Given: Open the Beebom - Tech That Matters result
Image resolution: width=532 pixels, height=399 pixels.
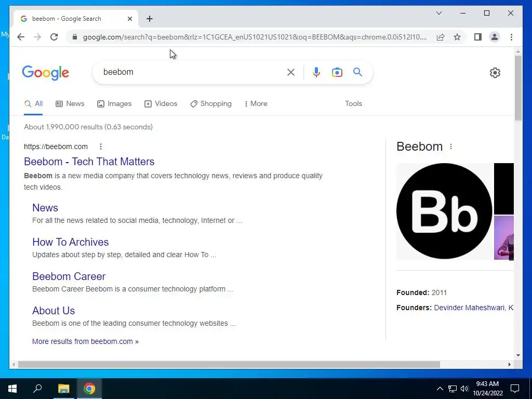Looking at the screenshot, I should click(x=89, y=162).
